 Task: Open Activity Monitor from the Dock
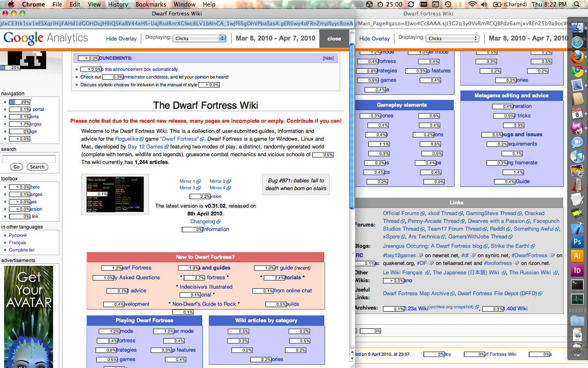pyautogui.click(x=577, y=299)
